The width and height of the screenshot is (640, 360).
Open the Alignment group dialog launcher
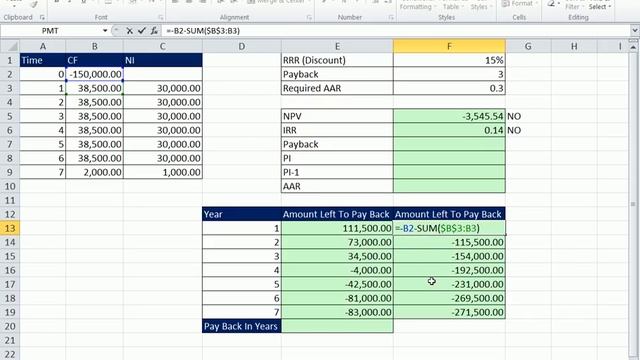point(309,18)
